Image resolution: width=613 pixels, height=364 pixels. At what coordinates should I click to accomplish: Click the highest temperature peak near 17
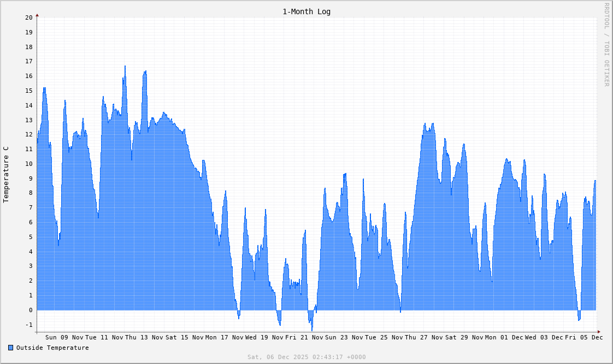pyautogui.click(x=125, y=67)
